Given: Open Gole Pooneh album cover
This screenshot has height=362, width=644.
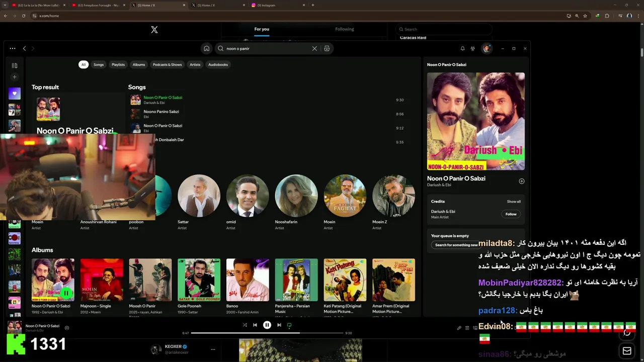Looking at the screenshot, I should 199,280.
